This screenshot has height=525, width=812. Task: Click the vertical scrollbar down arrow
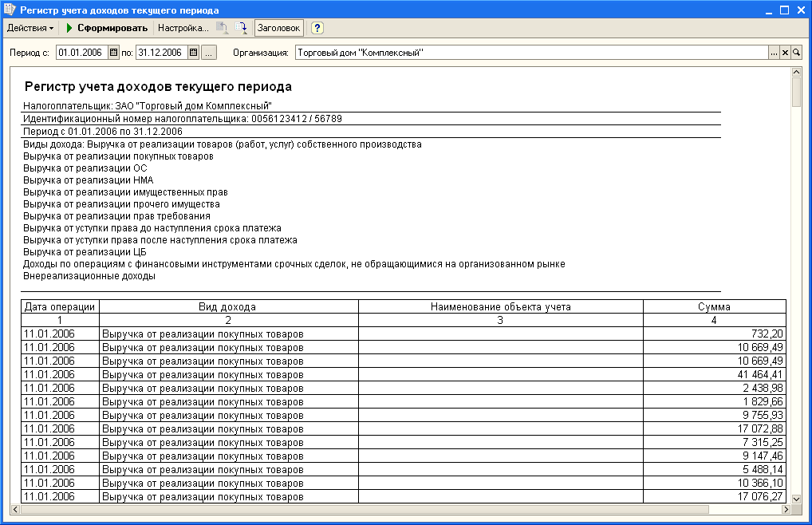coord(797,499)
